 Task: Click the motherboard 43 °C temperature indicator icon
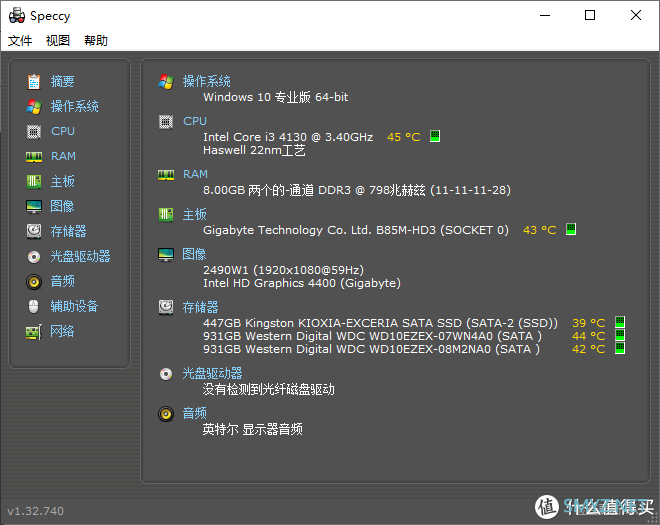(x=571, y=229)
